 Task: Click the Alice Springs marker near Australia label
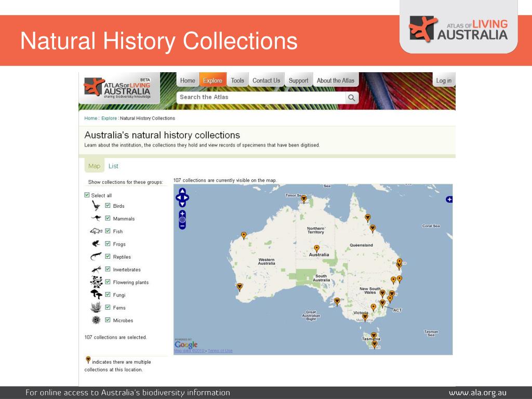coord(316,249)
